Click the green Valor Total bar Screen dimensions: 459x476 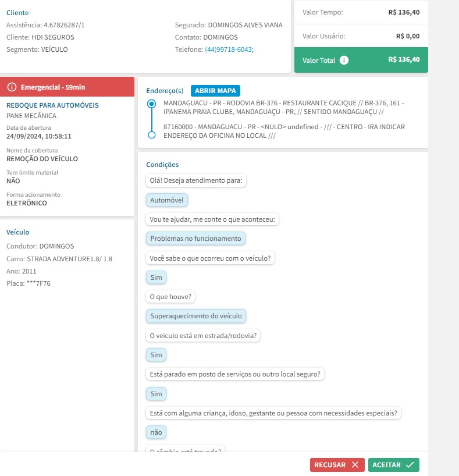pos(361,60)
